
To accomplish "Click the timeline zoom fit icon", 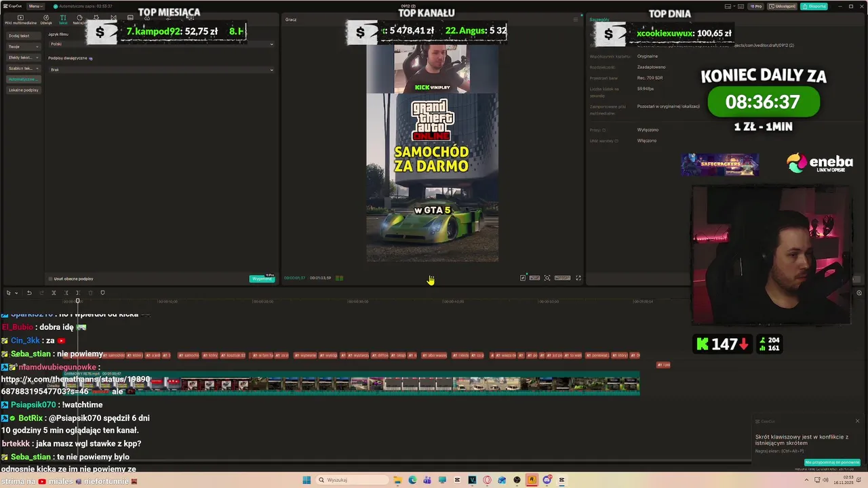I will (859, 293).
